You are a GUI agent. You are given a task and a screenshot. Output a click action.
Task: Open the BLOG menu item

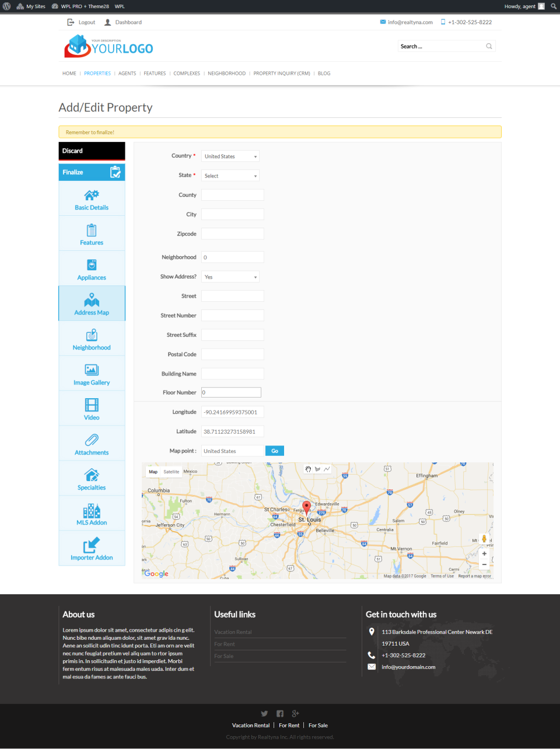(324, 74)
